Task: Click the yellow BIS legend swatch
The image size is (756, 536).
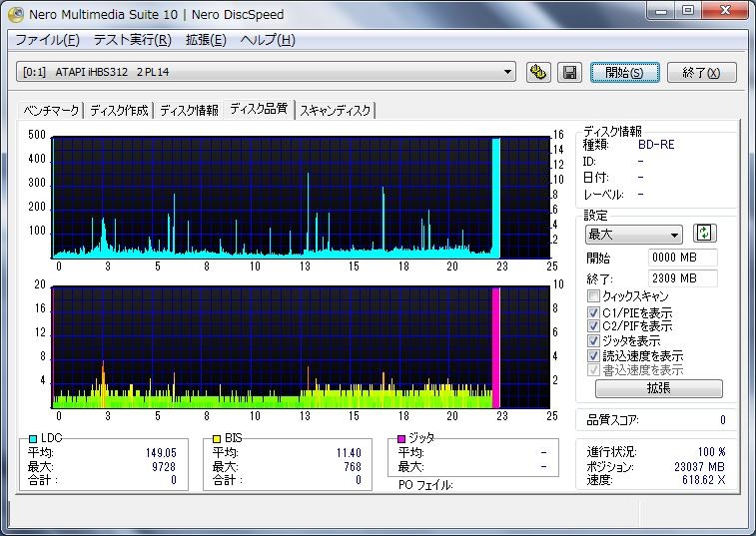Action: [217, 438]
